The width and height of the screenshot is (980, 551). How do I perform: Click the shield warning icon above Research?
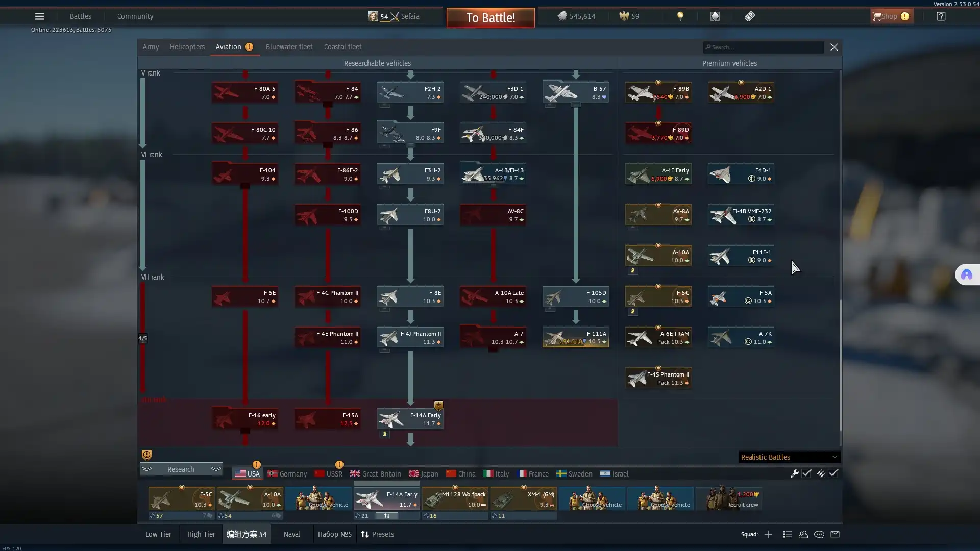[146, 455]
